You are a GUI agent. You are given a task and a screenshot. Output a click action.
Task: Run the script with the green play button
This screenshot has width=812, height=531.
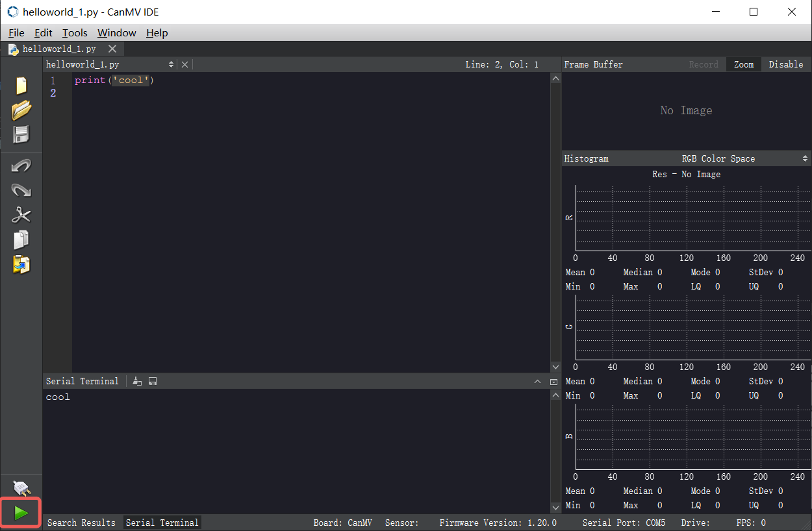[x=21, y=513]
